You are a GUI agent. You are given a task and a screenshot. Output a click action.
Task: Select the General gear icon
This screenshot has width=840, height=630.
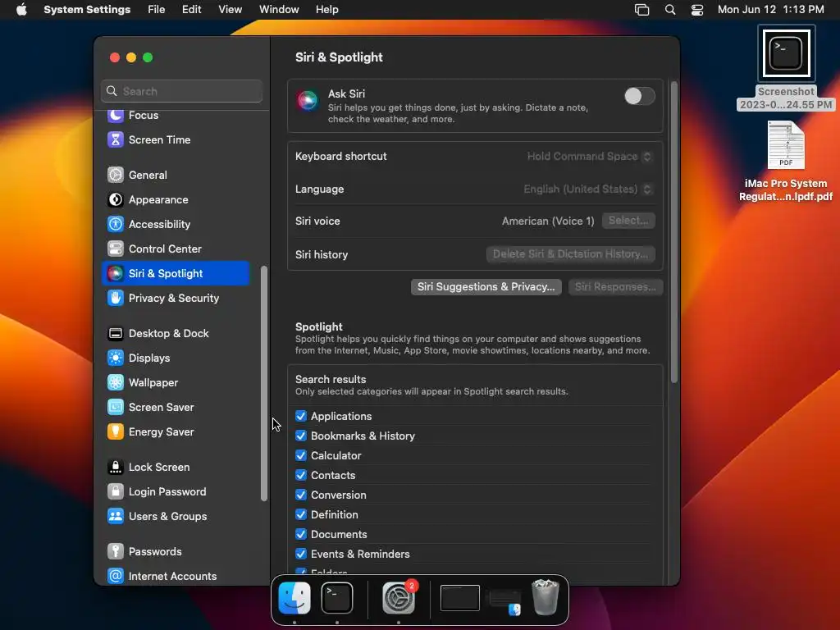click(115, 176)
